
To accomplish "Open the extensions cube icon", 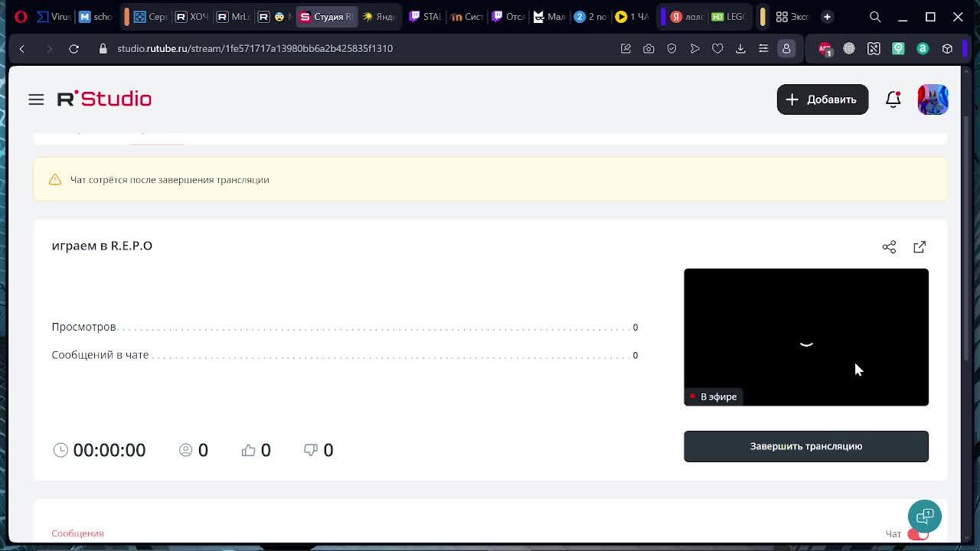I will (947, 48).
